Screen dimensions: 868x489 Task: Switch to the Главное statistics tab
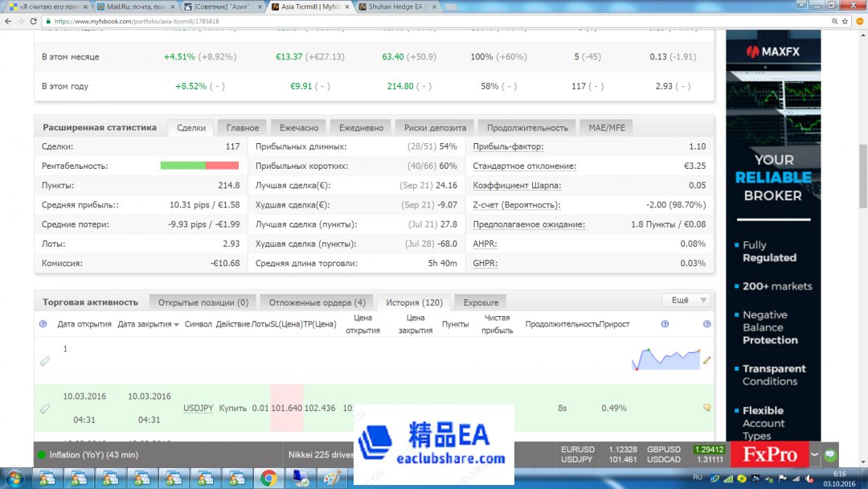[x=242, y=127]
